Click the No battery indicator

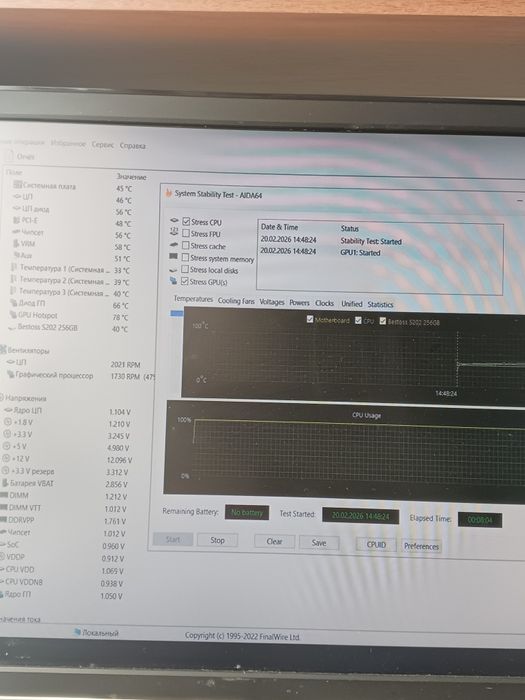click(x=247, y=513)
